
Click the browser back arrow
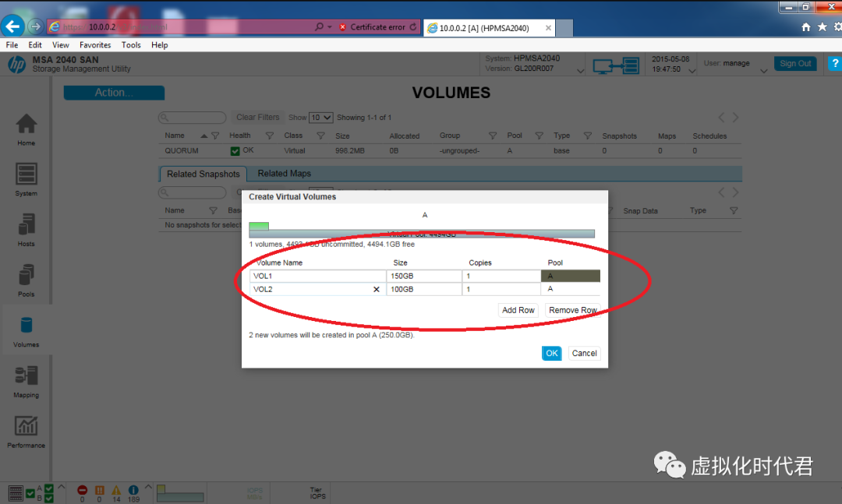coord(13,26)
